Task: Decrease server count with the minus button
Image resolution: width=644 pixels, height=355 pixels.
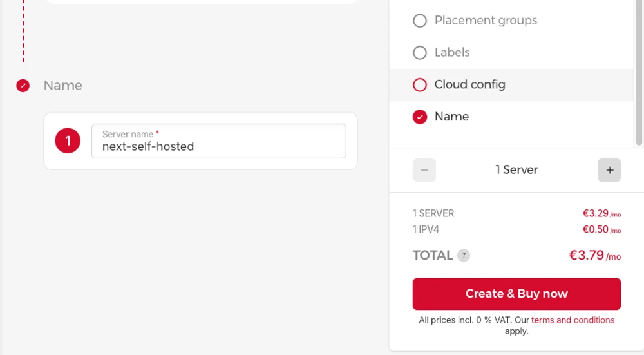Action: pos(424,170)
